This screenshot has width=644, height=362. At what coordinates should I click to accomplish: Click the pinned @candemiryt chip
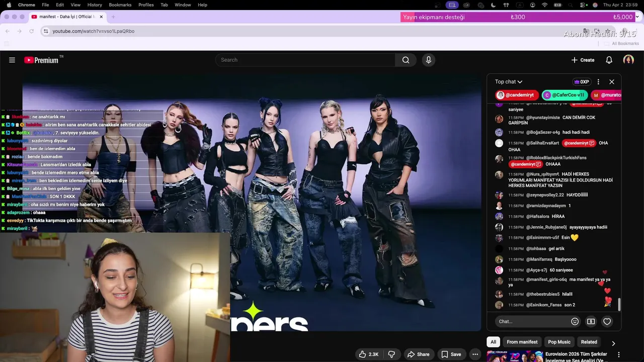click(517, 95)
